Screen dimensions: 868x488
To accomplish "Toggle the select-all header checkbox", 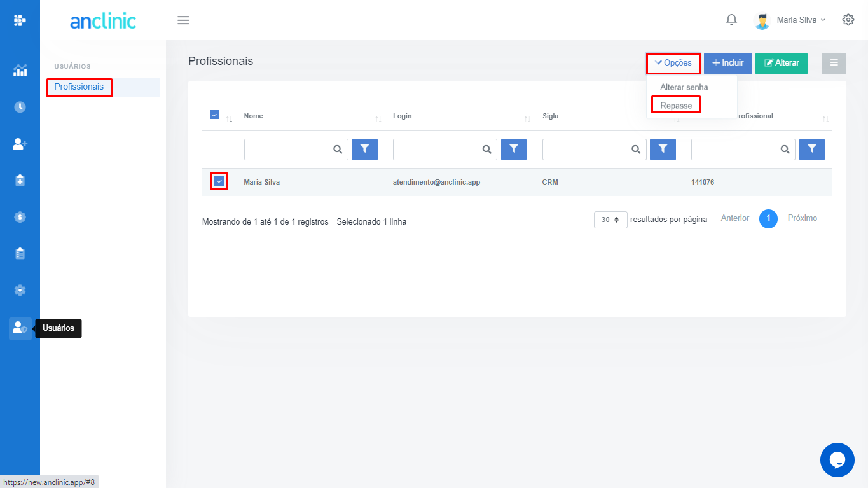I will [x=214, y=115].
